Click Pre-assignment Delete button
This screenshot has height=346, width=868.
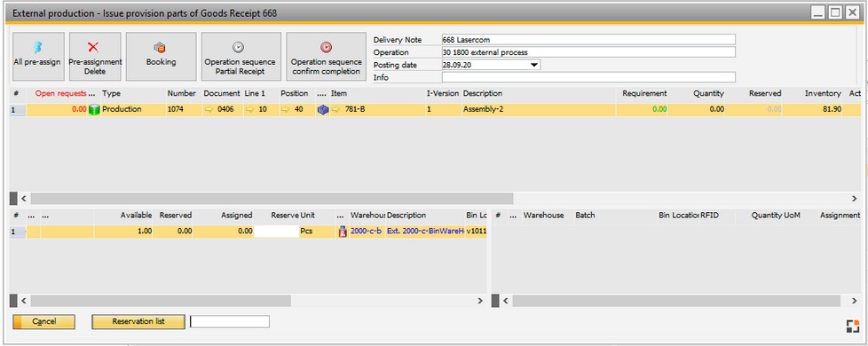point(95,57)
